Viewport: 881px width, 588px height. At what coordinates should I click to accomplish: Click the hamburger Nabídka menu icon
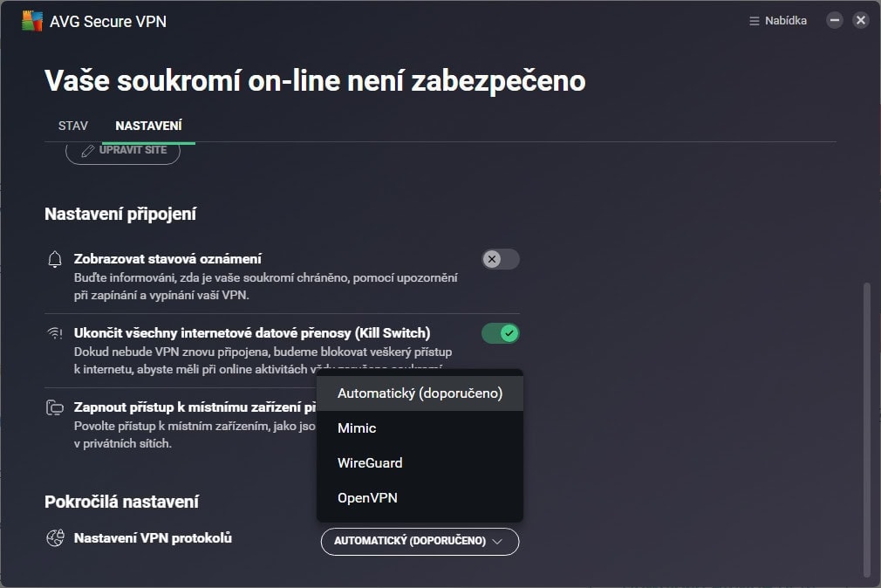tap(755, 21)
